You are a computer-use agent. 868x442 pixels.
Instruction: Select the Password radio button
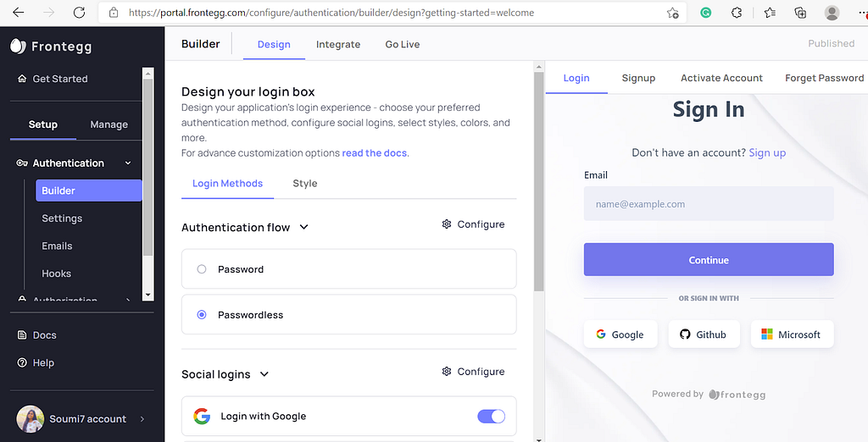point(202,269)
